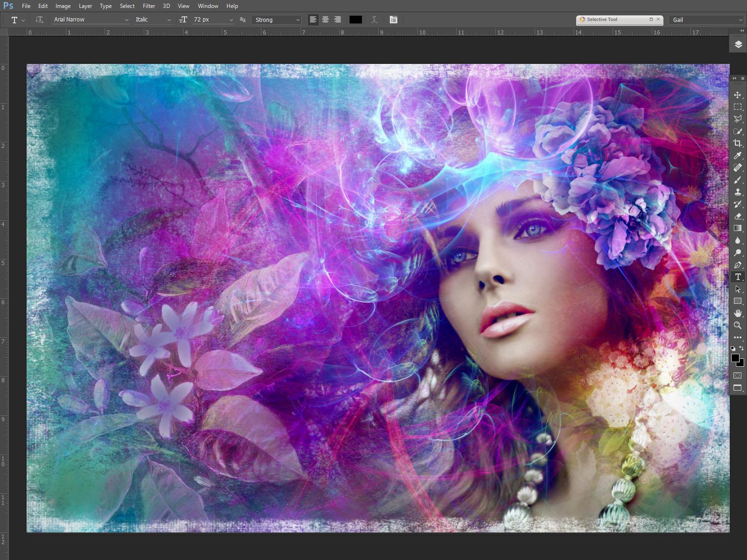Click the Create warped text button

(374, 20)
